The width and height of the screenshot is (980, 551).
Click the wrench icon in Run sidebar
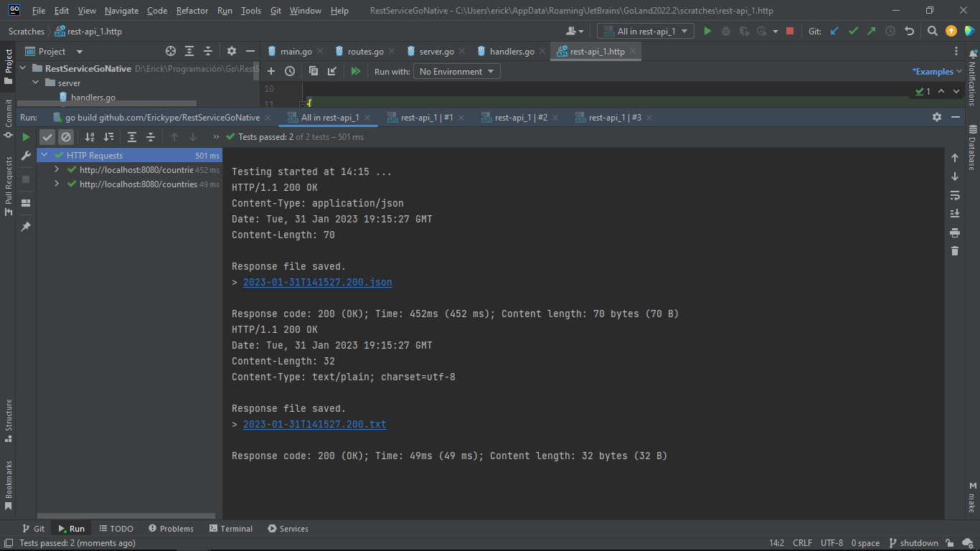(26, 156)
